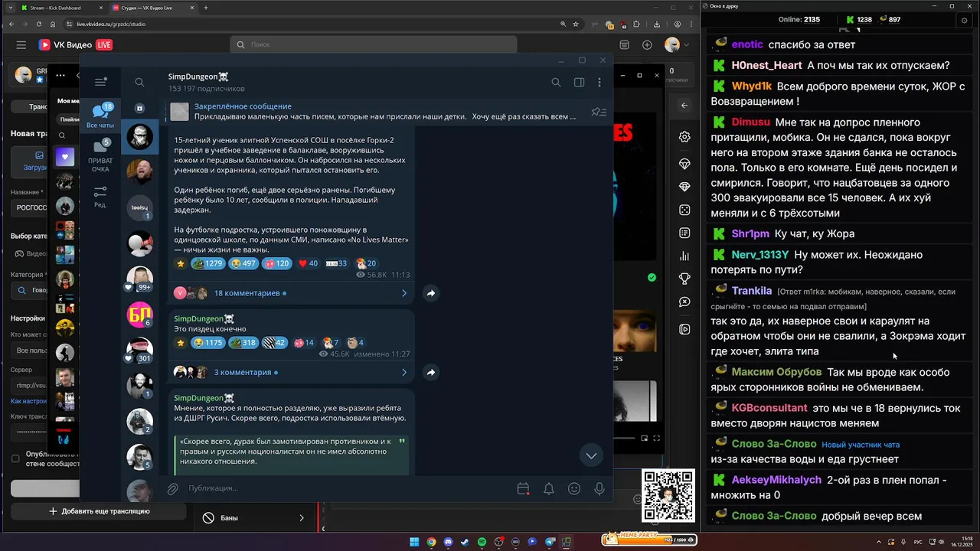Select the ПРИВАТОЧКА folder

coord(100,155)
